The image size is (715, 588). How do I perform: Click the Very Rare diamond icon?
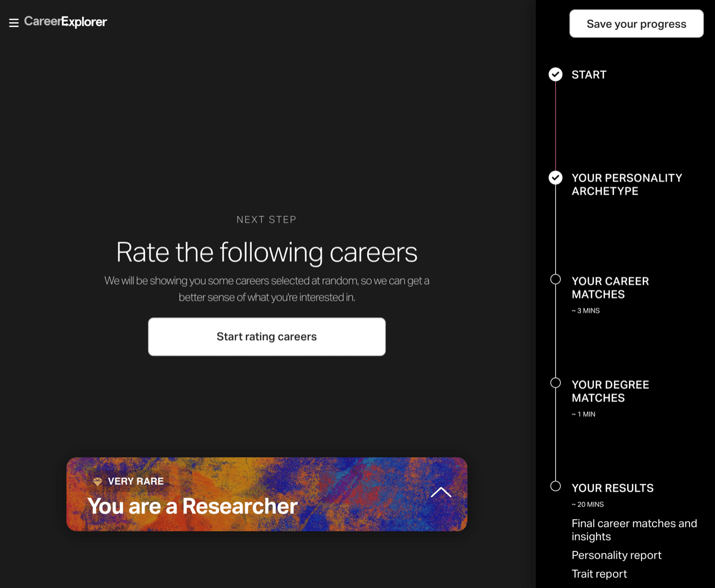[x=98, y=481]
